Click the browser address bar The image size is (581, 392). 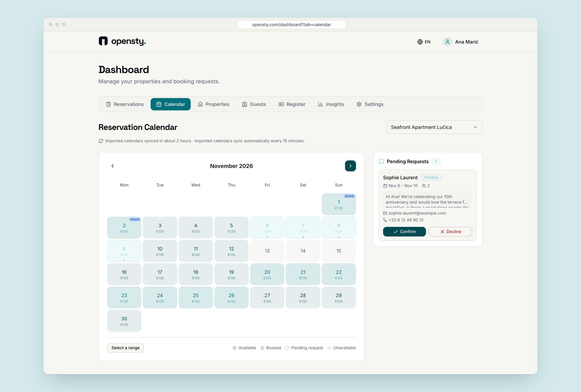click(291, 25)
